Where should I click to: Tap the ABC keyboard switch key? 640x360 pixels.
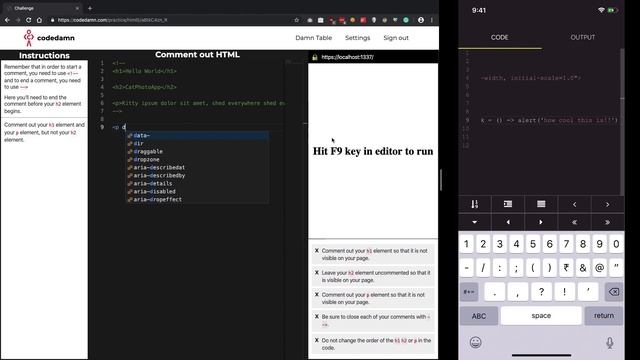[x=479, y=316]
